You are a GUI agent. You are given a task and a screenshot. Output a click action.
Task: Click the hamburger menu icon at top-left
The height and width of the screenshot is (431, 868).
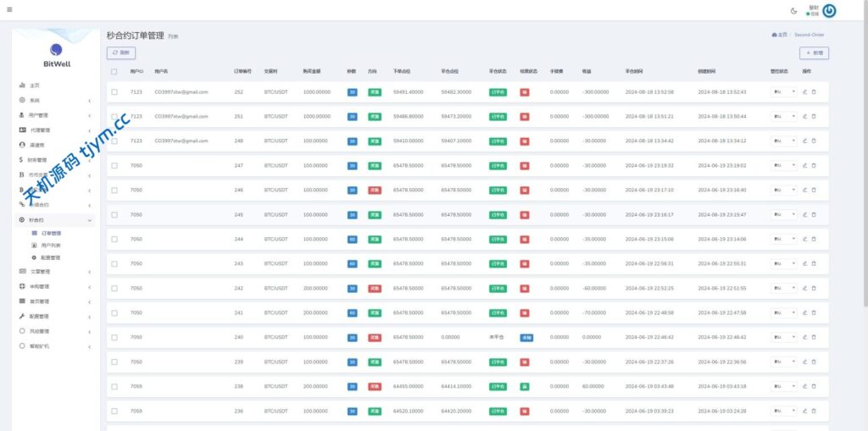click(9, 9)
